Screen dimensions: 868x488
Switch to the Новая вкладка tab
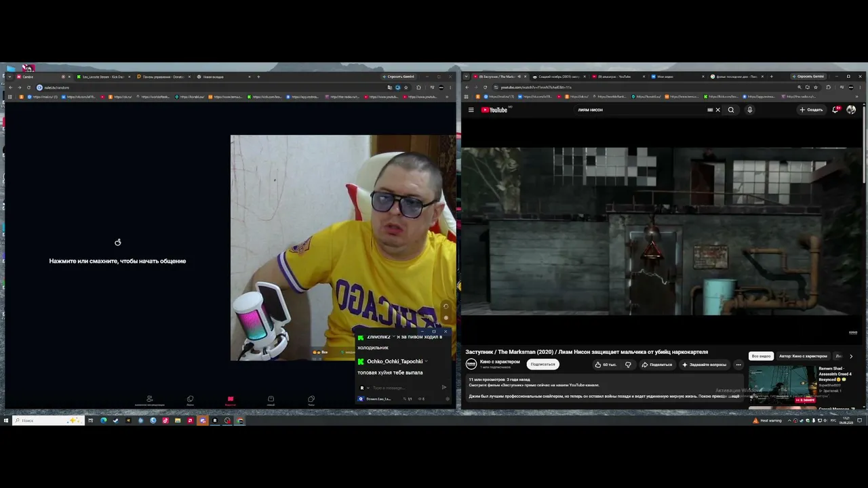coord(224,77)
